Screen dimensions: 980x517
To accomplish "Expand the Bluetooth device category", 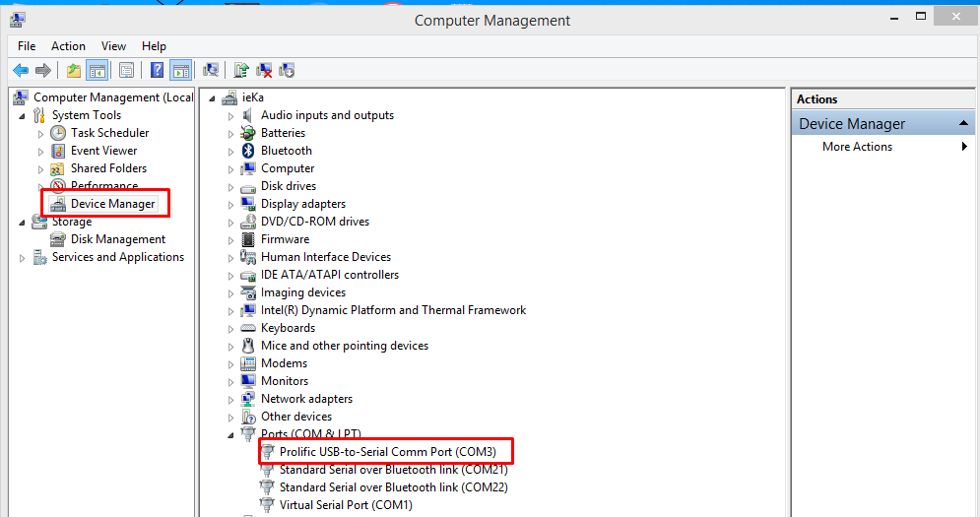I will click(231, 151).
